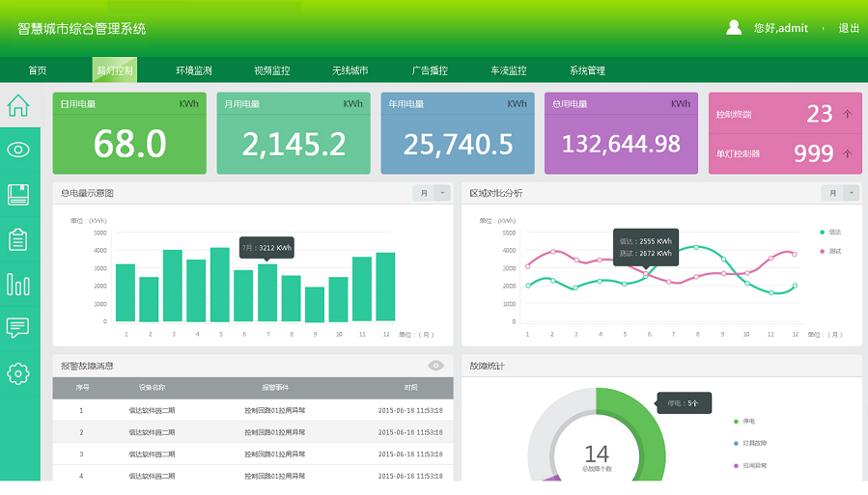The width and height of the screenshot is (868, 495).
Task: Open the save disk sidebar icon
Action: (x=18, y=195)
